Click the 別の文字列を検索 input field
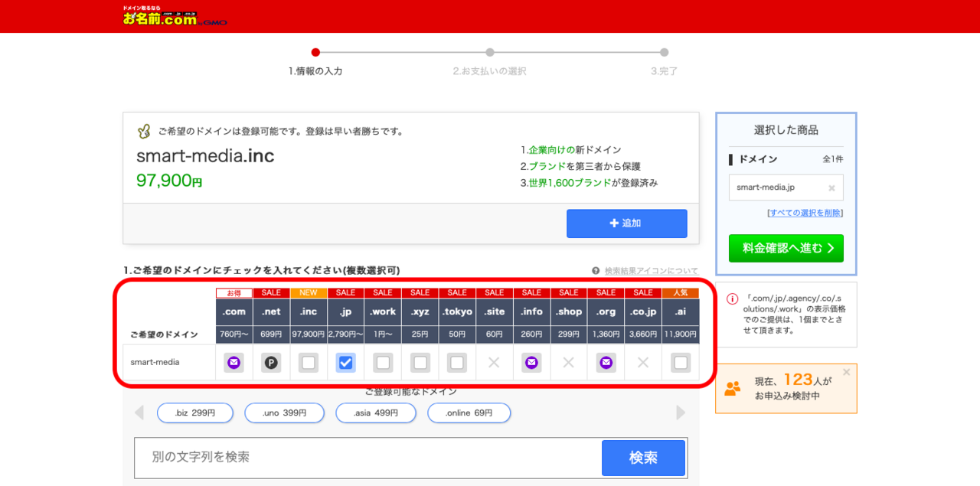The width and height of the screenshot is (980, 486). coord(367,458)
